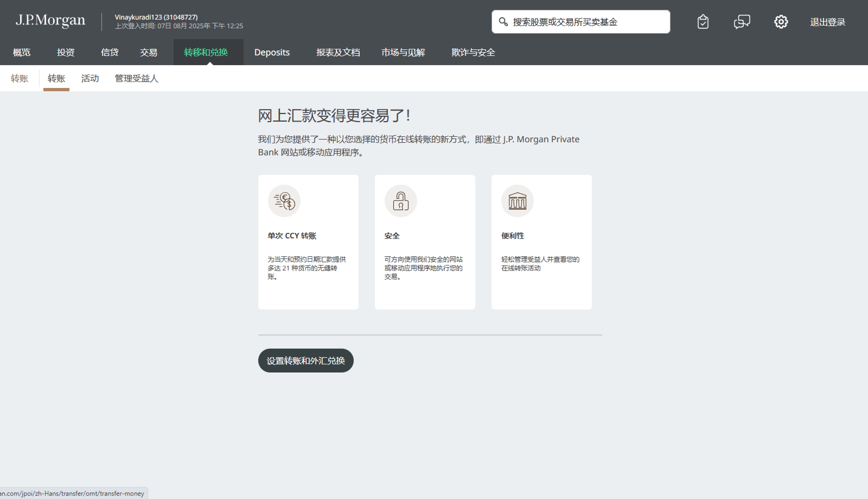This screenshot has height=499, width=868.
Task: Open the 欺诈与安全 menu
Action: click(x=473, y=52)
